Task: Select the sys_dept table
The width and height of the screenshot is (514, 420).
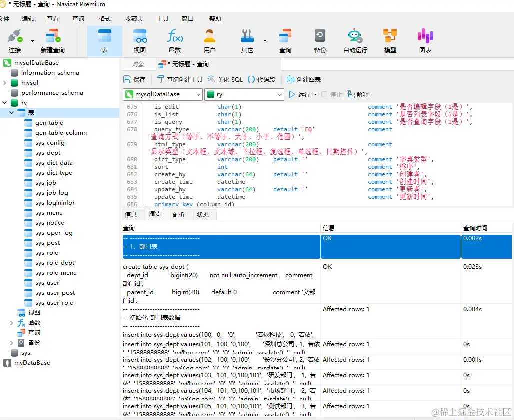Action: [48, 153]
